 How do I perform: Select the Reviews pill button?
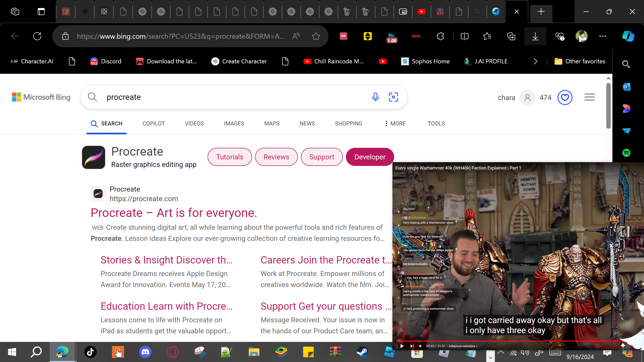tap(276, 157)
